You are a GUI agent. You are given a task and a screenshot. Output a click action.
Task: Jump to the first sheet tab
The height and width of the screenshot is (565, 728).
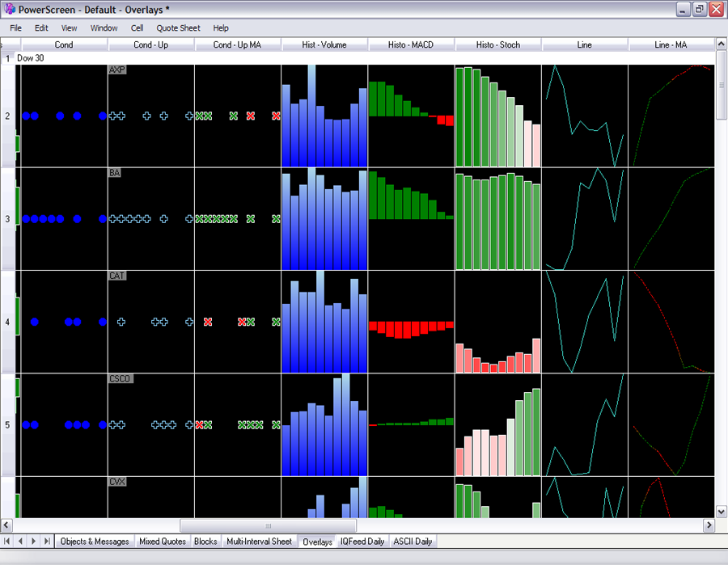point(8,541)
